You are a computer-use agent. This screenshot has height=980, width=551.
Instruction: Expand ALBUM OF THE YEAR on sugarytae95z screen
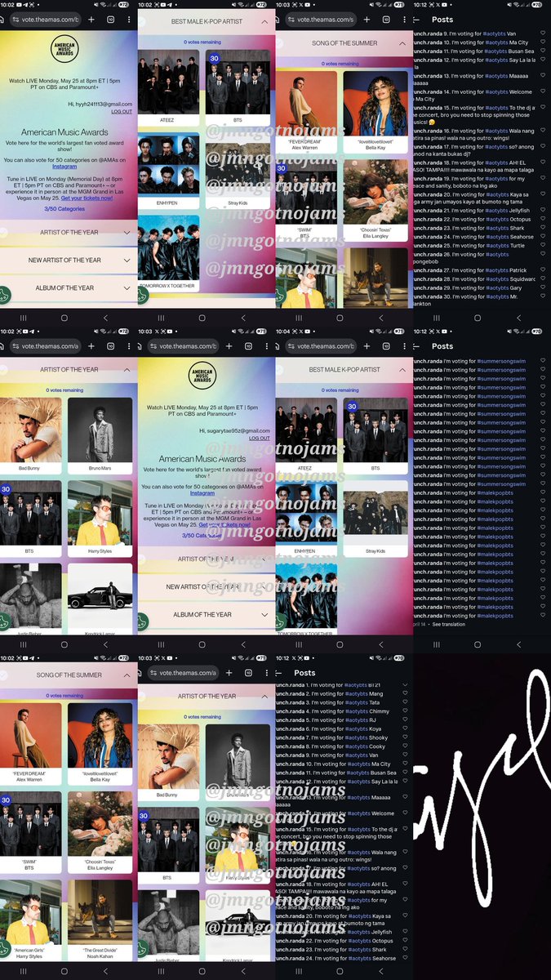[207, 614]
